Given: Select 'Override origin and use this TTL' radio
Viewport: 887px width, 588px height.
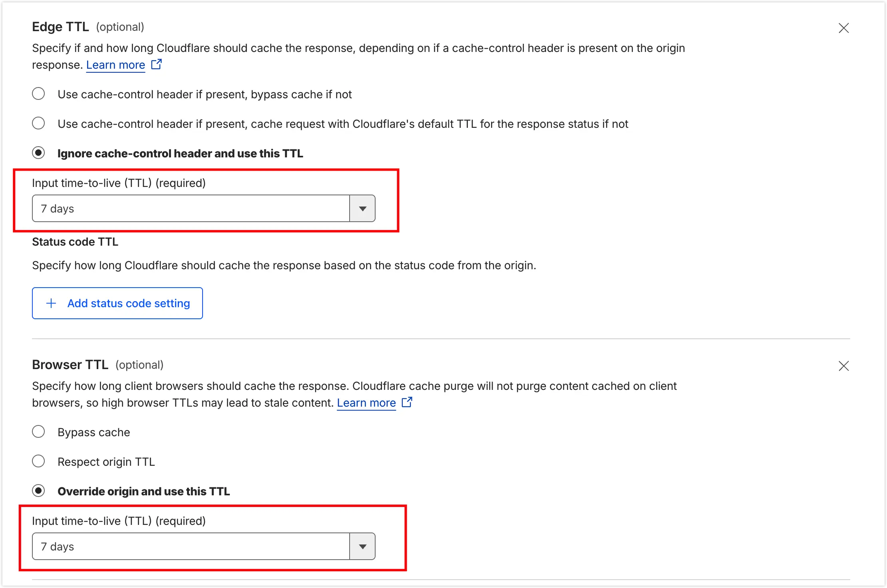Looking at the screenshot, I should [38, 491].
